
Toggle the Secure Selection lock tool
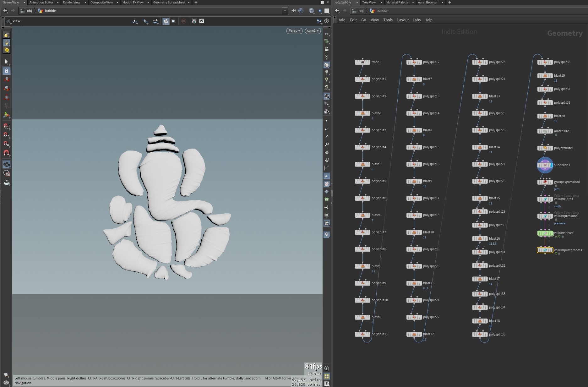6,71
